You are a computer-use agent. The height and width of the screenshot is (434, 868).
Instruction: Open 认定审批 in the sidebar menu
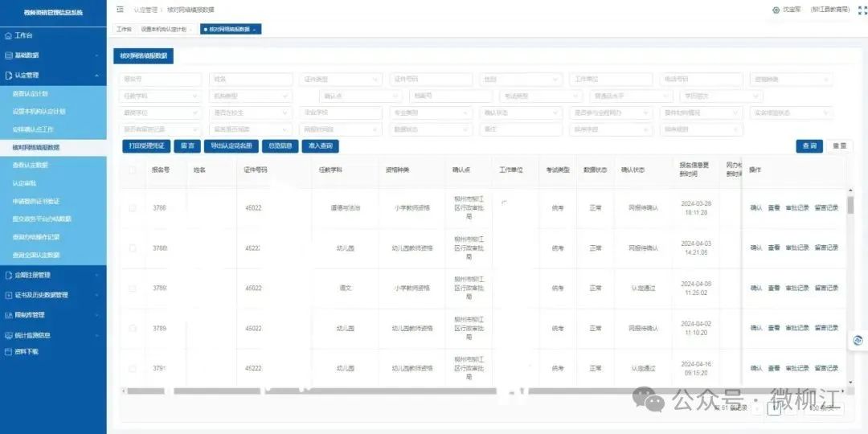(24, 183)
